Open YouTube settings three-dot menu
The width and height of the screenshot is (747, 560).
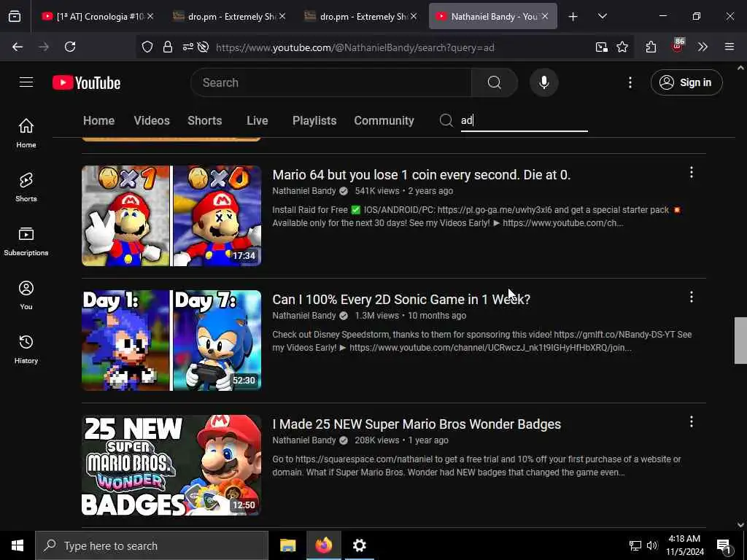(630, 82)
